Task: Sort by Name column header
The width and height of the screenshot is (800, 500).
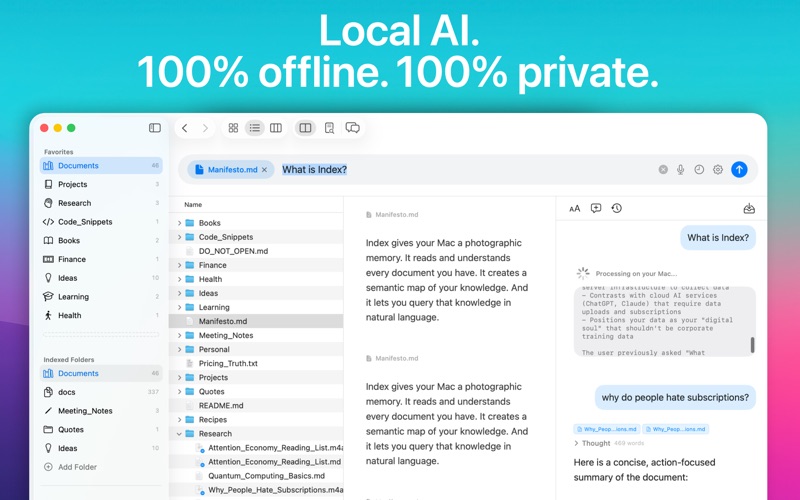Action: coord(193,205)
